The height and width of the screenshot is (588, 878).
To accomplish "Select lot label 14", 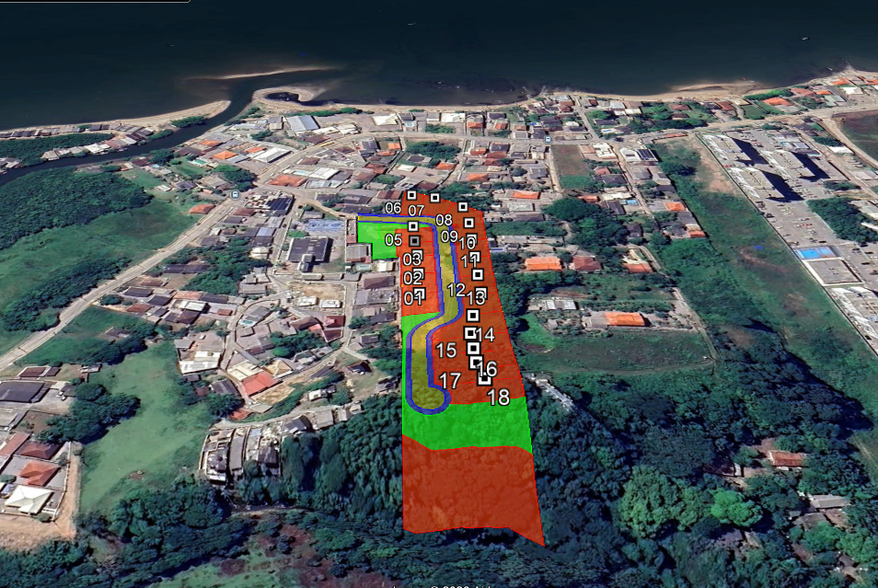I will coord(485,335).
